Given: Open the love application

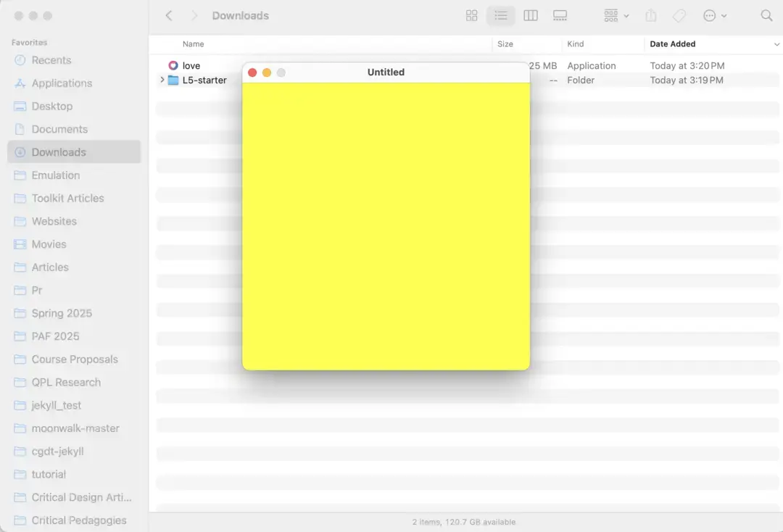Looking at the screenshot, I should point(190,65).
